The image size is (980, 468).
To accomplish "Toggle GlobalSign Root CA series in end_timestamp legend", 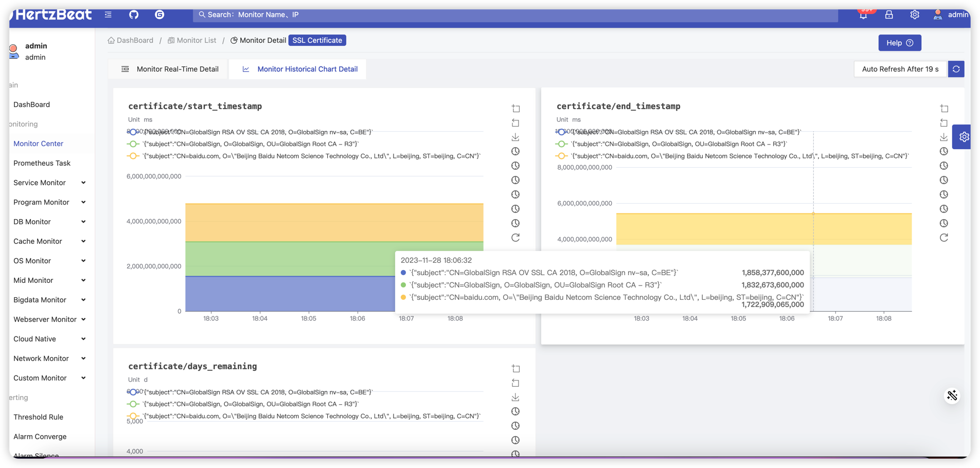I will 671,144.
